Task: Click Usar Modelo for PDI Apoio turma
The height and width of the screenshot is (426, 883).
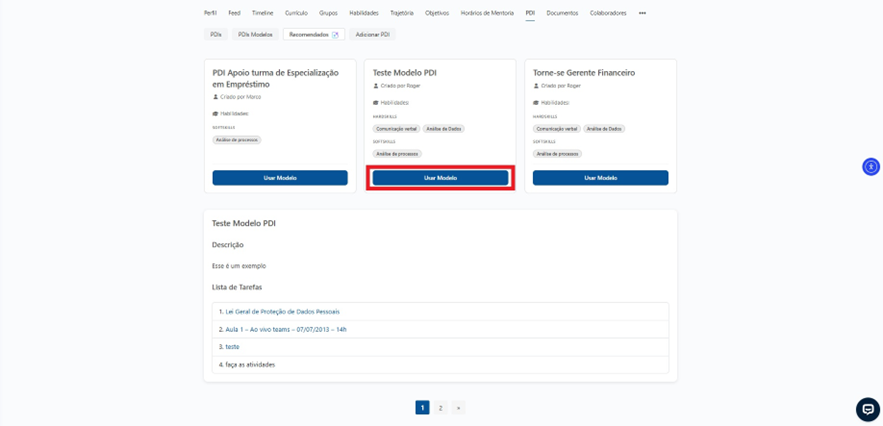Action: click(x=280, y=178)
